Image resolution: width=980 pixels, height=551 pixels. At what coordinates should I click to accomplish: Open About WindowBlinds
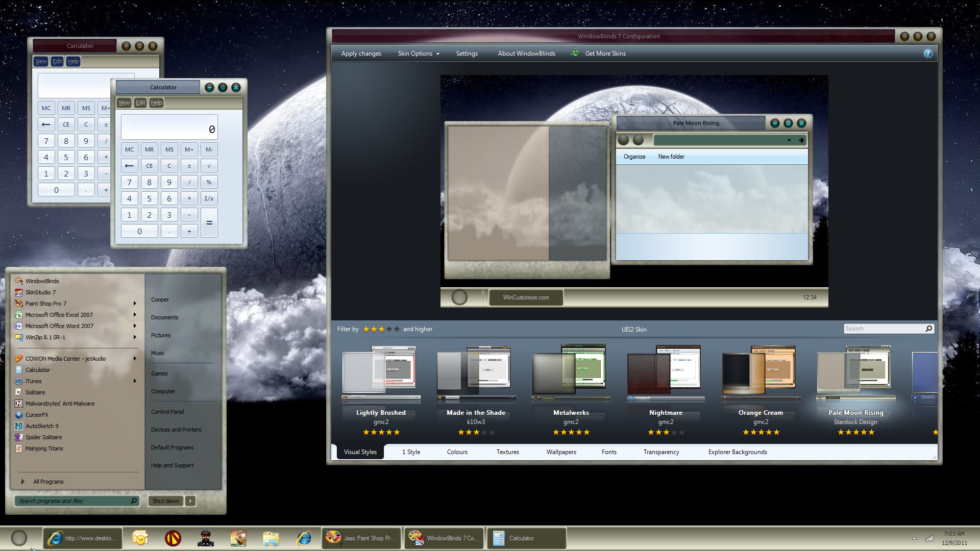[x=526, y=54]
